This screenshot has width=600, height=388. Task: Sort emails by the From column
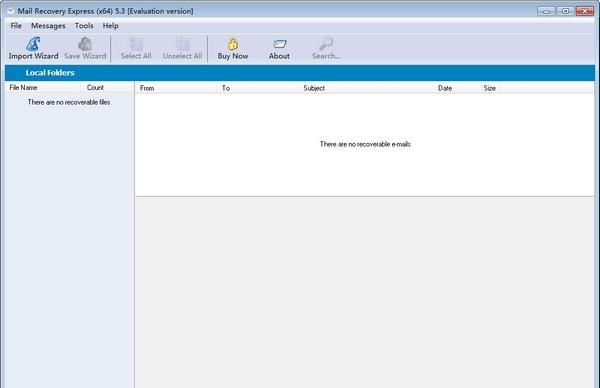click(147, 88)
